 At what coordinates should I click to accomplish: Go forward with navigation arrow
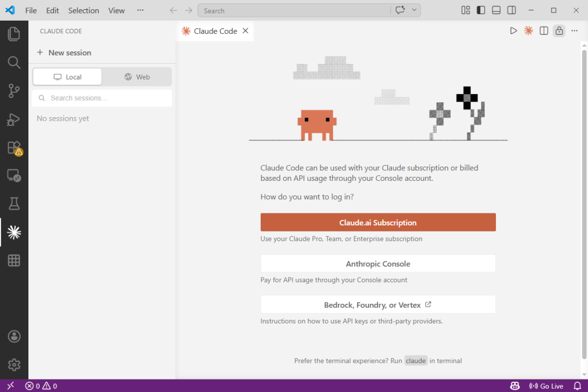pyautogui.click(x=188, y=10)
